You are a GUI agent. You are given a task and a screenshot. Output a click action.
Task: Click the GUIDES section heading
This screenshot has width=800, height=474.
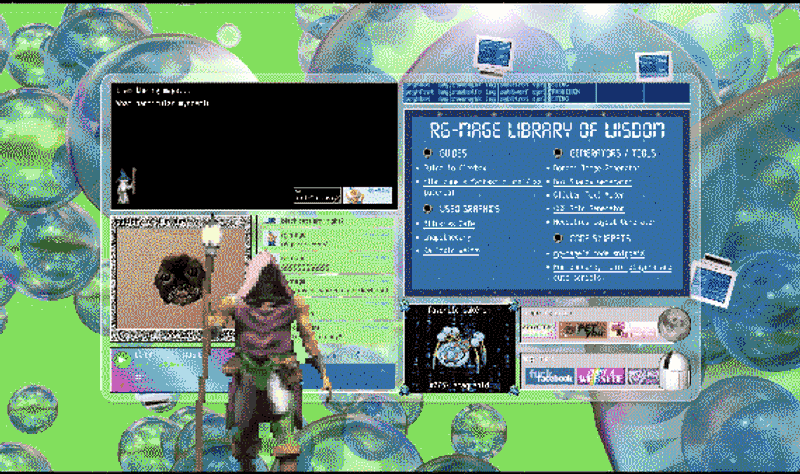453,153
